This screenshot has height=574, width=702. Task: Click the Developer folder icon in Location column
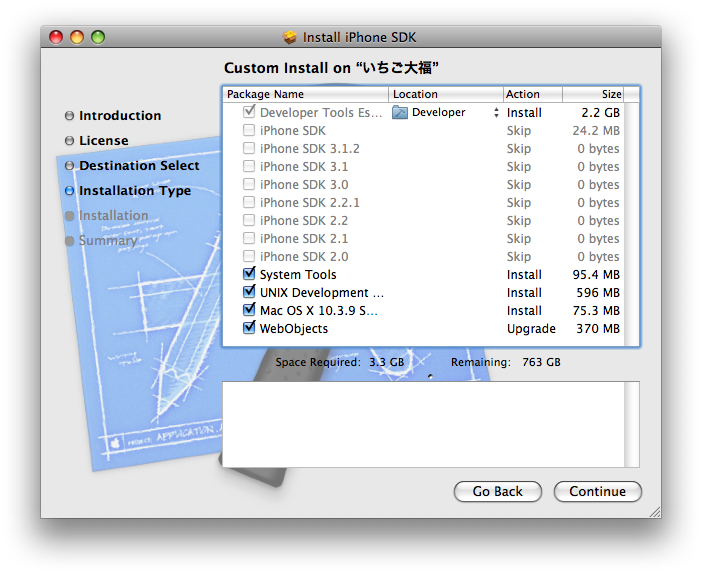400,113
